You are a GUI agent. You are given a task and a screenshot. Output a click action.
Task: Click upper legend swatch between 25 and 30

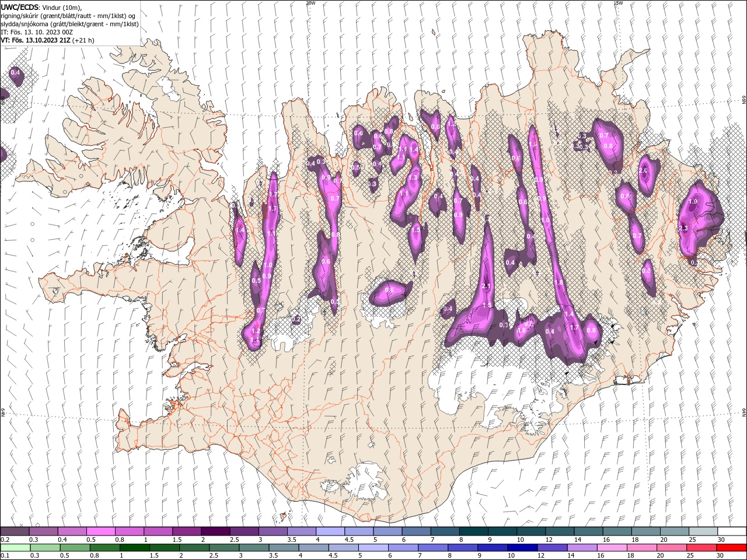click(x=703, y=531)
